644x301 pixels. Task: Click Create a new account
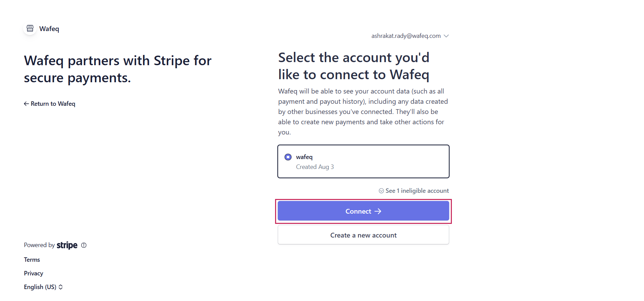(363, 235)
